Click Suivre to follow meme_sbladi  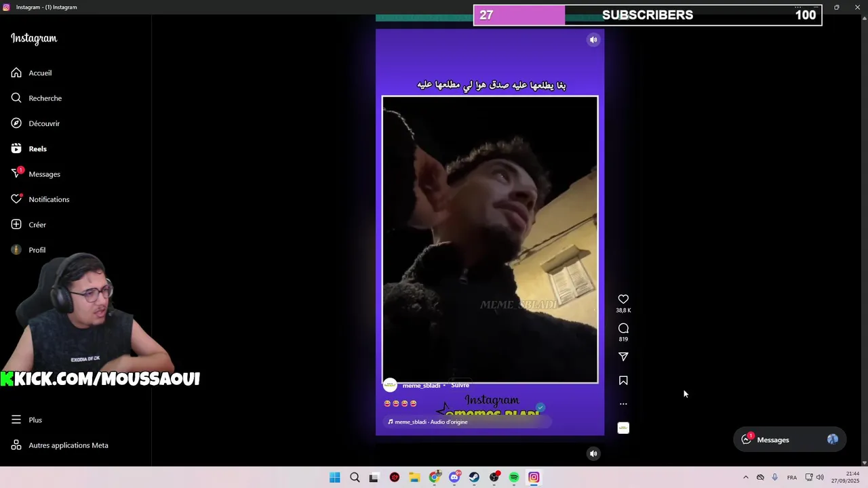pos(460,385)
